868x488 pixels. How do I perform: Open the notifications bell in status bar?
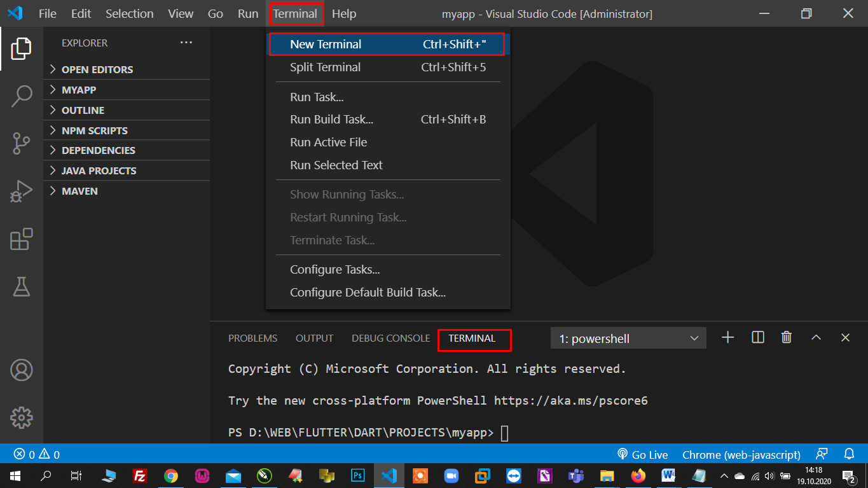849,454
